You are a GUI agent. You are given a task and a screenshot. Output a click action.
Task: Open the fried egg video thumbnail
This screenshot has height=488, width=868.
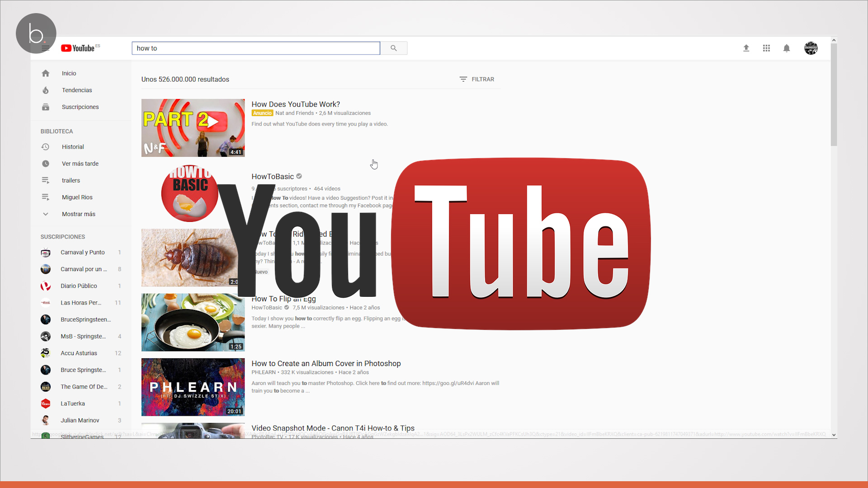193,322
